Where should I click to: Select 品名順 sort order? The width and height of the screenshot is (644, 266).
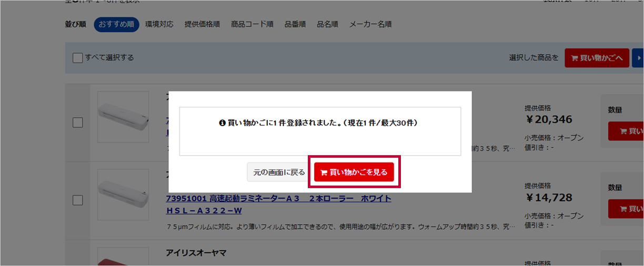(327, 24)
